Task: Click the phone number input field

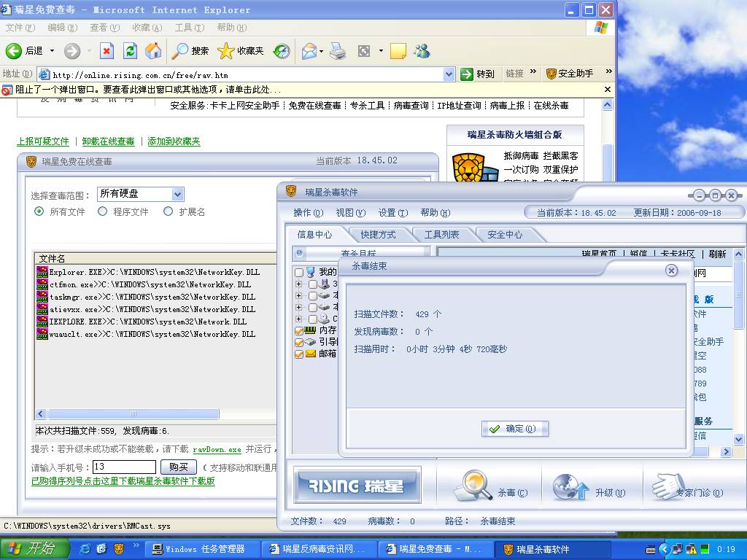Action: (124, 467)
